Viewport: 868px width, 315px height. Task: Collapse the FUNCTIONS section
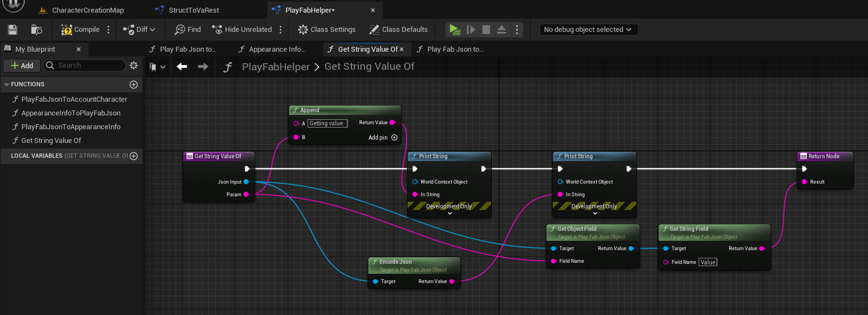[x=7, y=85]
